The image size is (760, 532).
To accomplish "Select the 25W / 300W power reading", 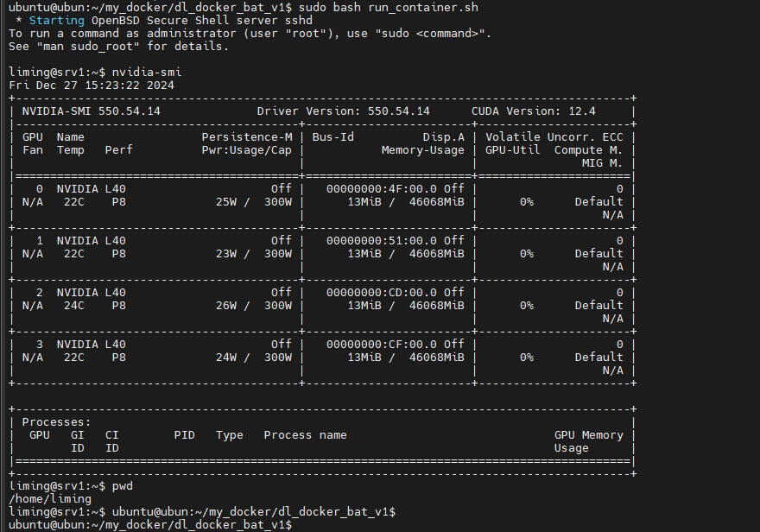I will coord(255,201).
